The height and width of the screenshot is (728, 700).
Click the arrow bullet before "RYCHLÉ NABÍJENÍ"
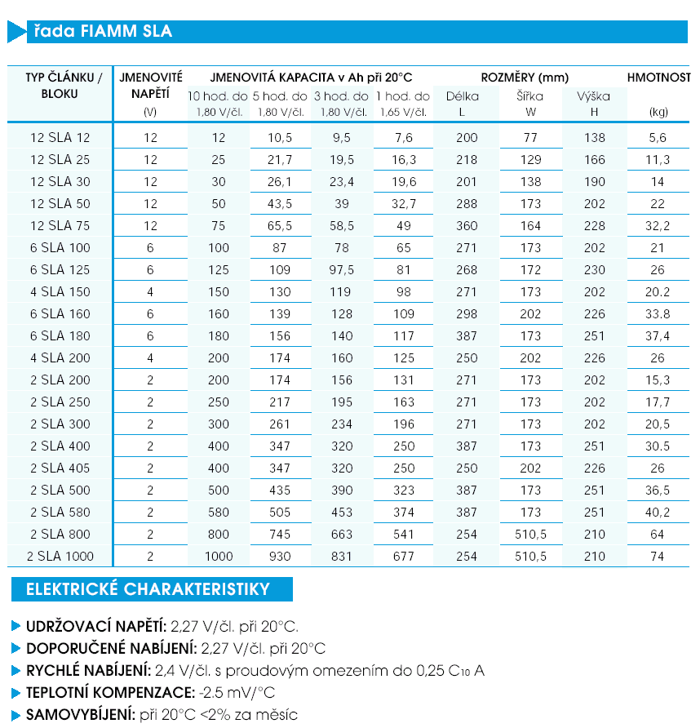tap(15, 669)
